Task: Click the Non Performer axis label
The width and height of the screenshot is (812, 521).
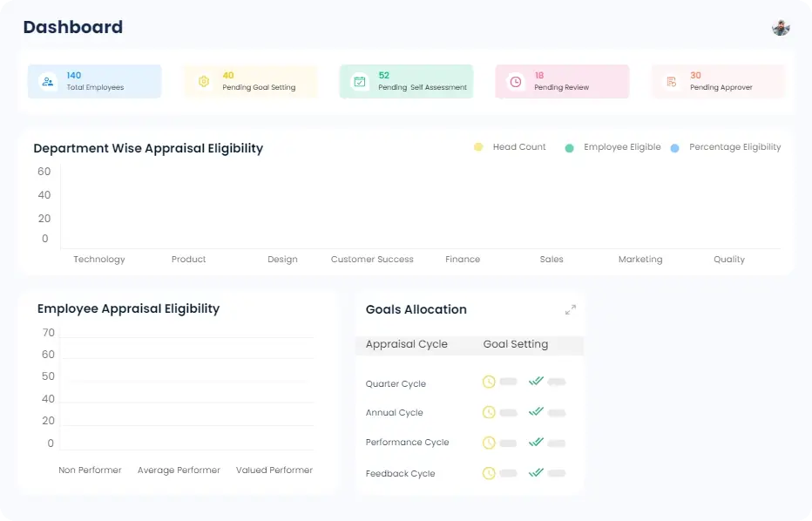Action: pos(90,470)
